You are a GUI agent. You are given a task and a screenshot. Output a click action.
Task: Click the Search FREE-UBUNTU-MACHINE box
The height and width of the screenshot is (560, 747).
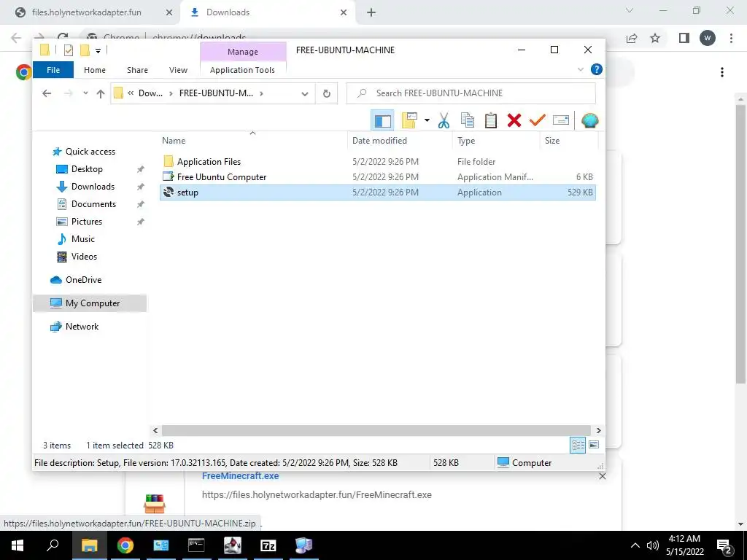pos(471,93)
